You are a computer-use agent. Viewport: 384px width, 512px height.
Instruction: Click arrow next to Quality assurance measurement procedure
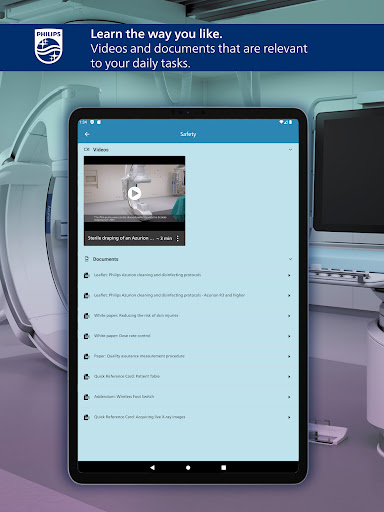289,356
